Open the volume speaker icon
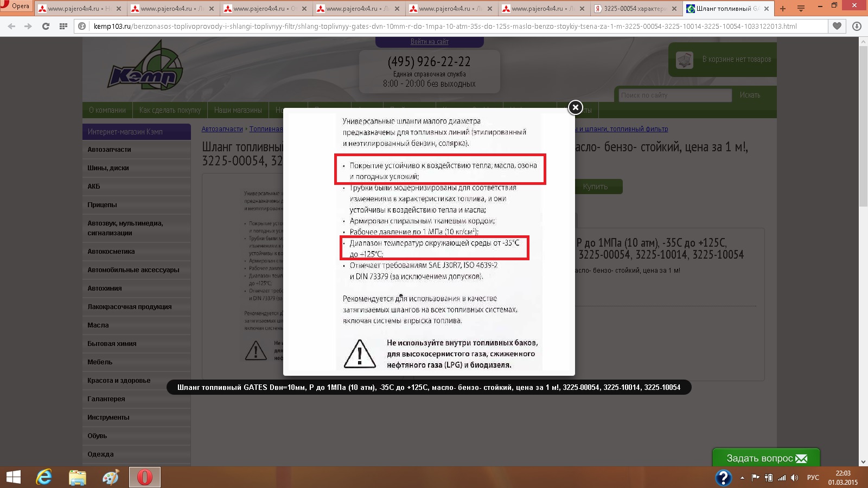The height and width of the screenshot is (488, 868). (x=795, y=478)
